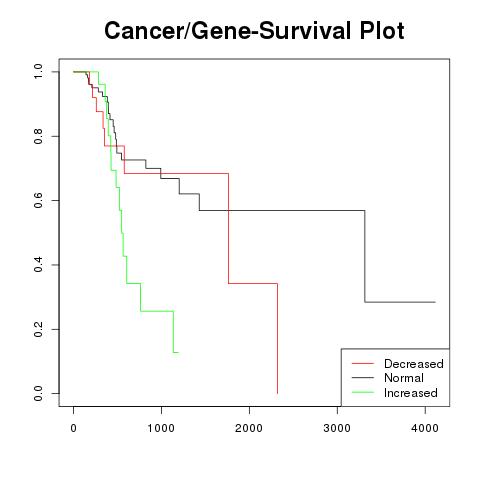This screenshot has height=480, width=480.
Task: Click the 0.8 y-axis tick label
Action: click(38, 136)
